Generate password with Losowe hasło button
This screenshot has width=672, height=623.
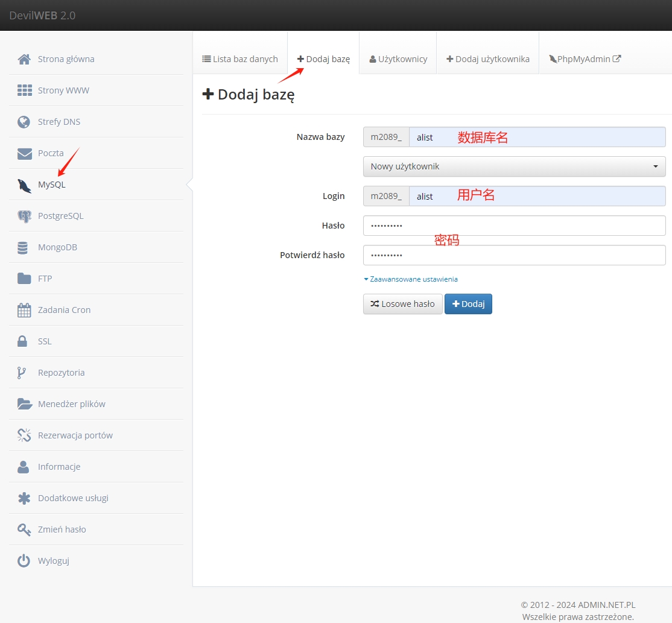(402, 304)
